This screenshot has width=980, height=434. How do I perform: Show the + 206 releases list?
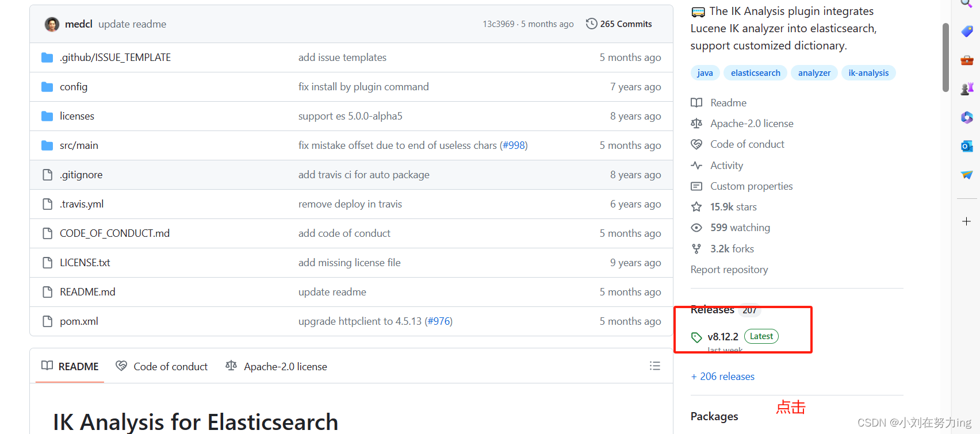click(x=723, y=377)
